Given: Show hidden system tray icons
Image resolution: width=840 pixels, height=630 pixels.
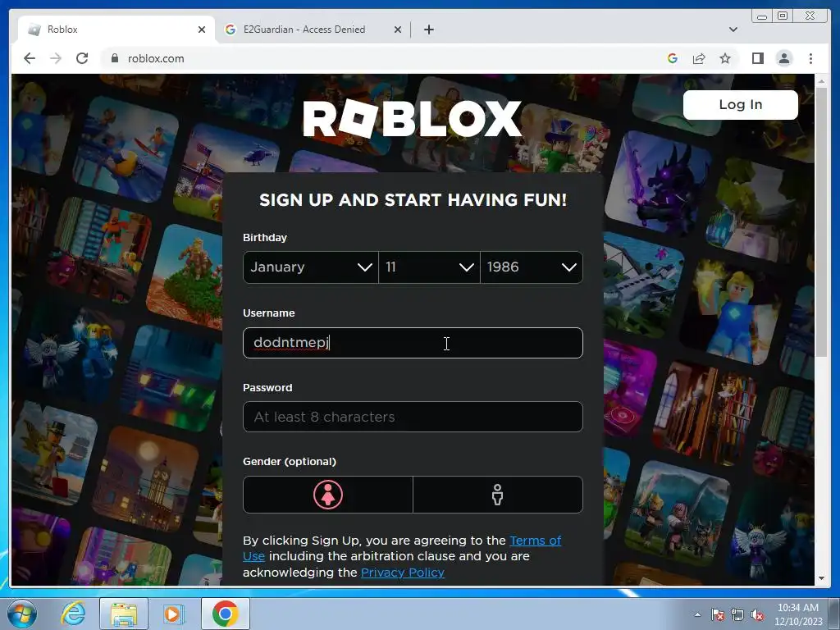Looking at the screenshot, I should 697,614.
